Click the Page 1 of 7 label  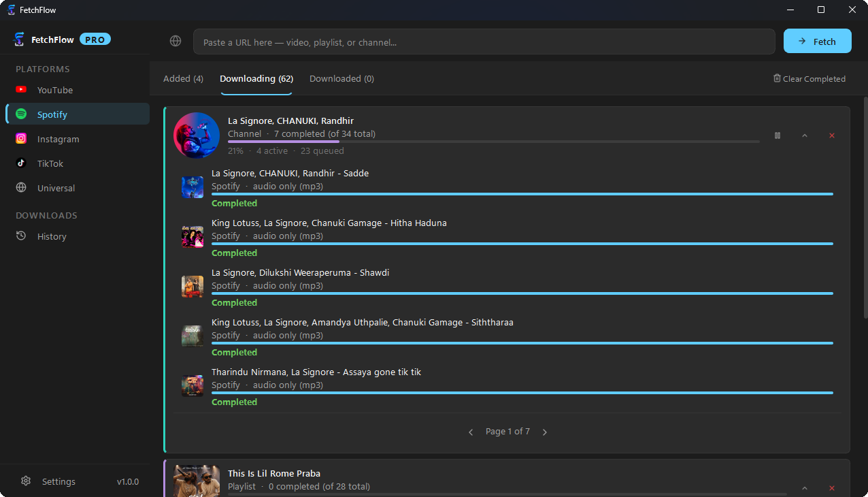507,432
